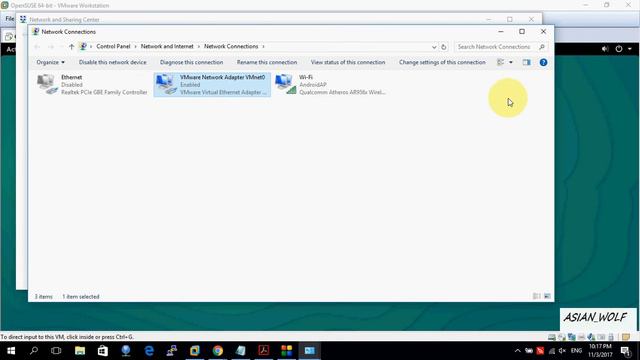This screenshot has height=360, width=640.
Task: Switch to details view icon in status bar
Action: tap(537, 296)
